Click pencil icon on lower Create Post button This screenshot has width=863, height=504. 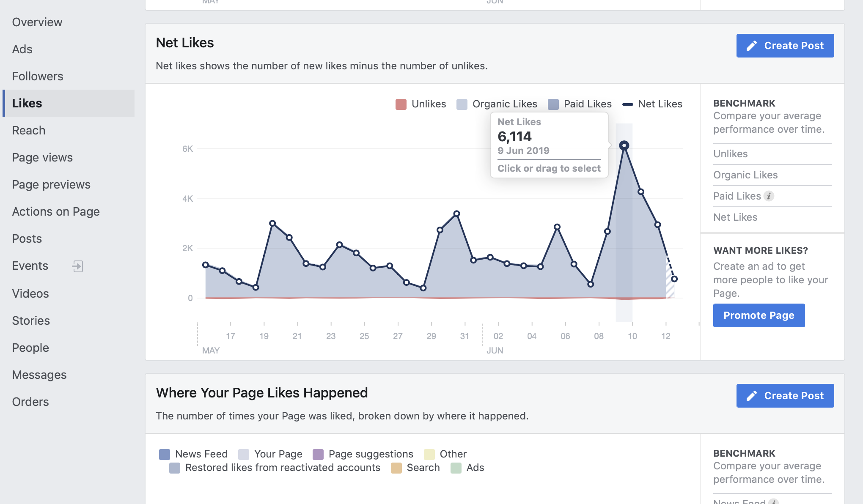752,396
